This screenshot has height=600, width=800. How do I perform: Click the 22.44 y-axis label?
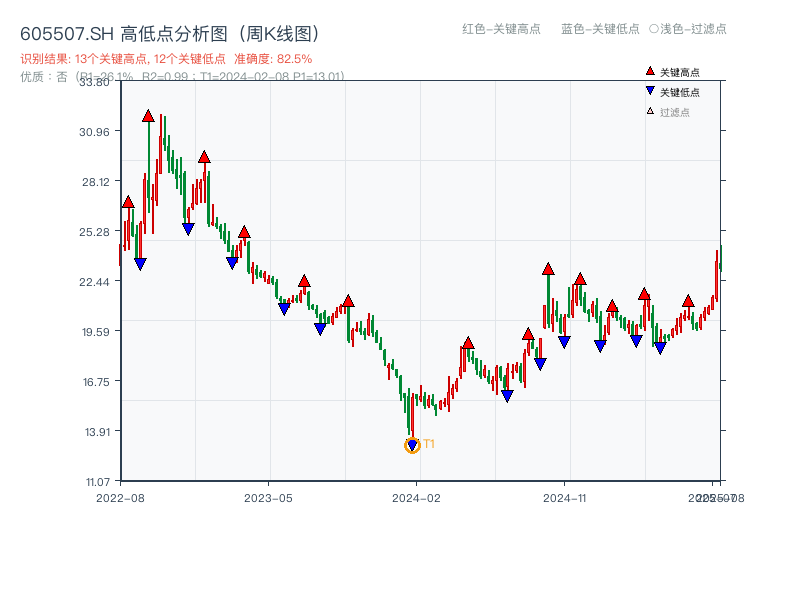(94, 282)
